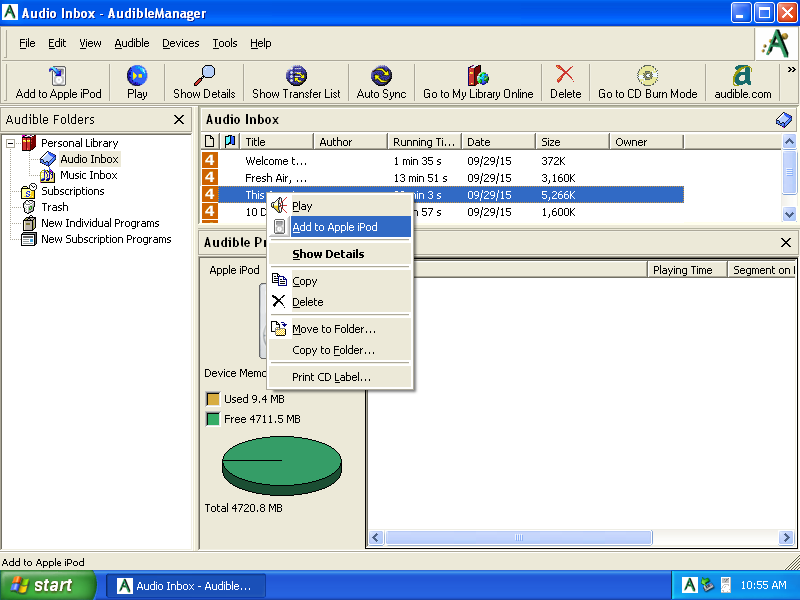
Task: Click format 4 icon of Fresh Air row
Action: click(x=210, y=178)
